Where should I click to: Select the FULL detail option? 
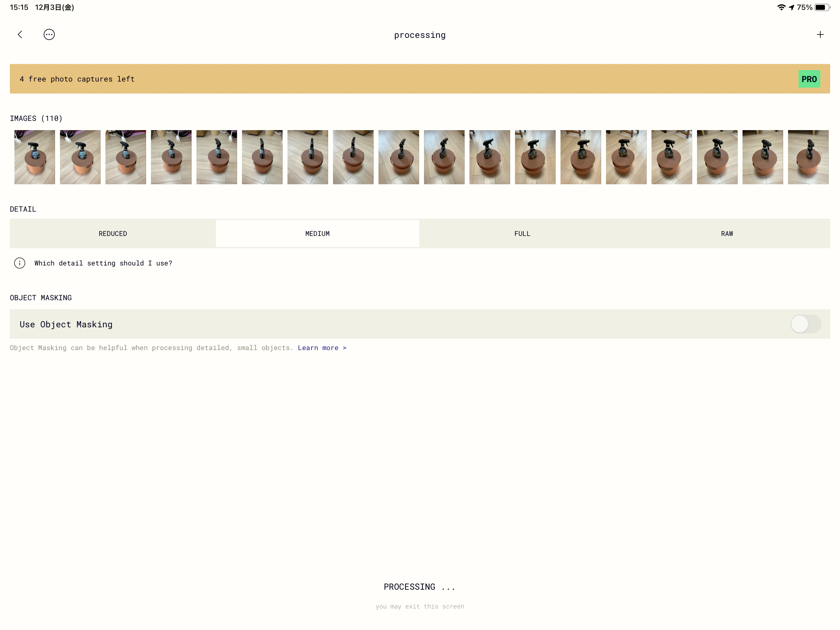pos(522,233)
